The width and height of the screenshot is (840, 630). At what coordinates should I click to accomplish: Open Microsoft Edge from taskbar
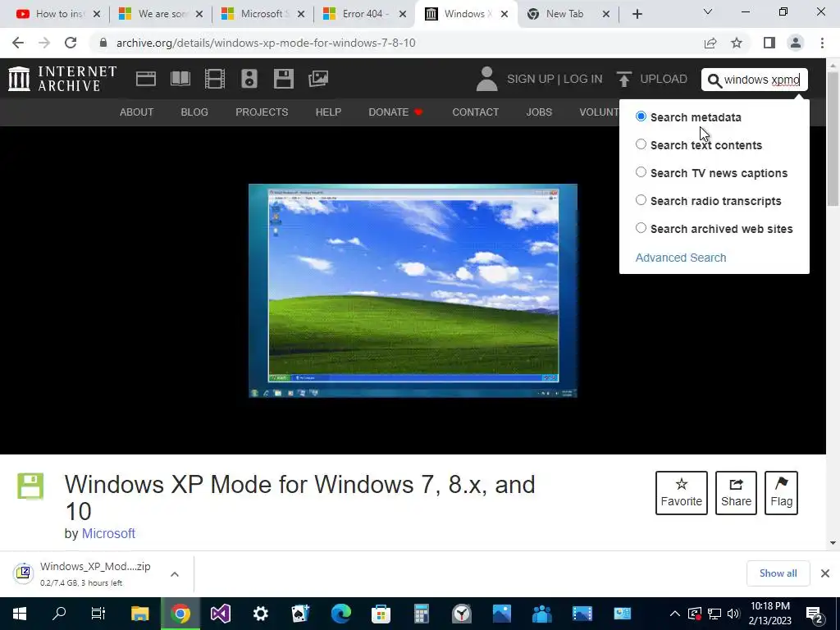coord(340,614)
